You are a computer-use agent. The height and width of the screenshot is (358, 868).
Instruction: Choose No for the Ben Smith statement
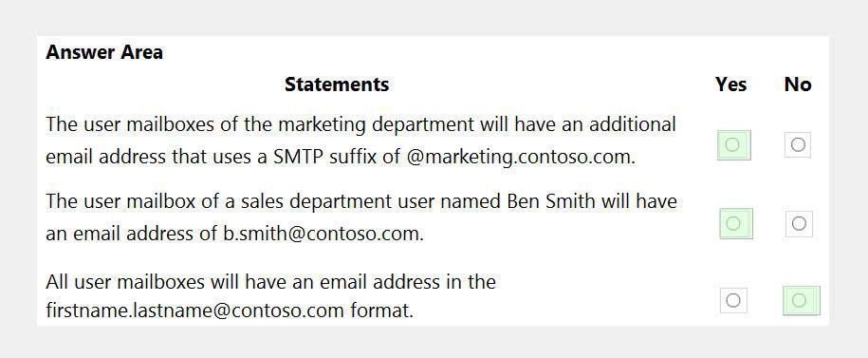tap(799, 223)
